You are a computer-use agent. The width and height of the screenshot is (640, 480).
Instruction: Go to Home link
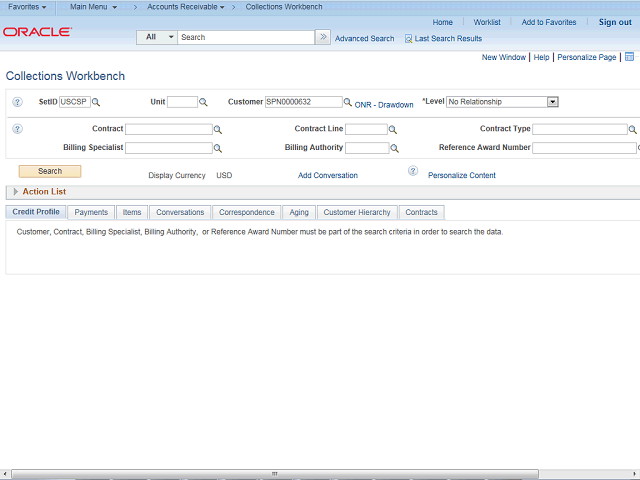[x=442, y=22]
